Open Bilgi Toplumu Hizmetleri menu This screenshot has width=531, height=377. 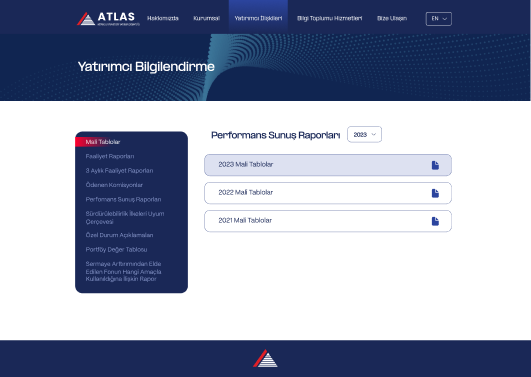click(x=330, y=18)
